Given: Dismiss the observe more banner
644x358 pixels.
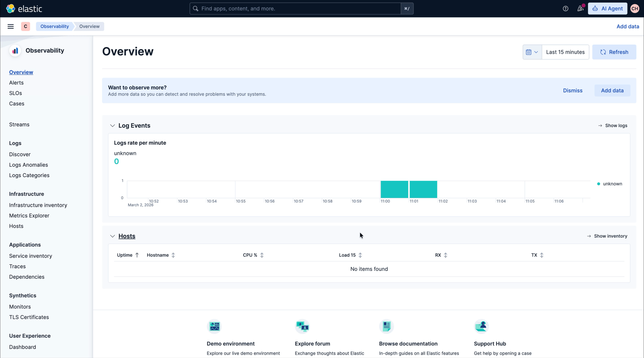Looking at the screenshot, I should click(572, 90).
